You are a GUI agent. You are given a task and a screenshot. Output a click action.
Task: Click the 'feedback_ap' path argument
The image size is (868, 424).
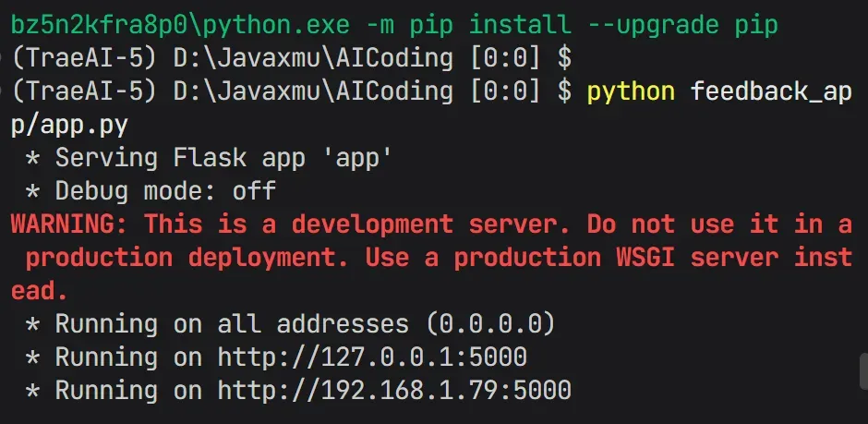[x=771, y=91]
